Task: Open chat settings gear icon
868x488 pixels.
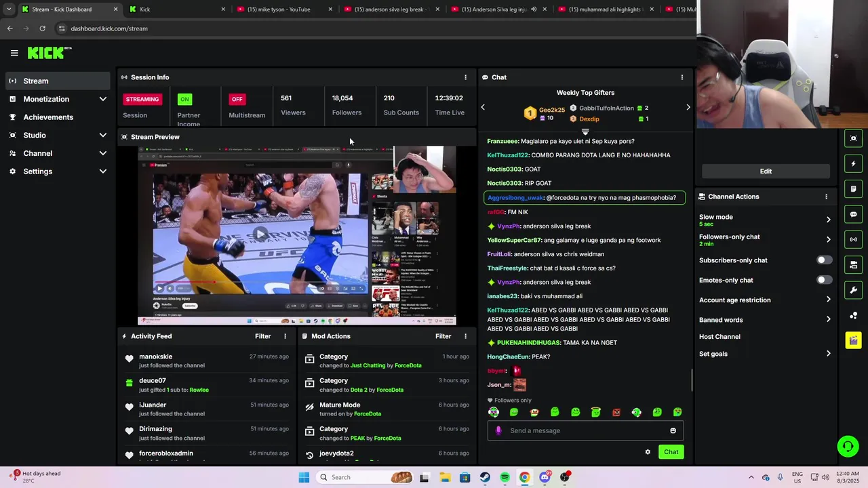Action: [648, 452]
